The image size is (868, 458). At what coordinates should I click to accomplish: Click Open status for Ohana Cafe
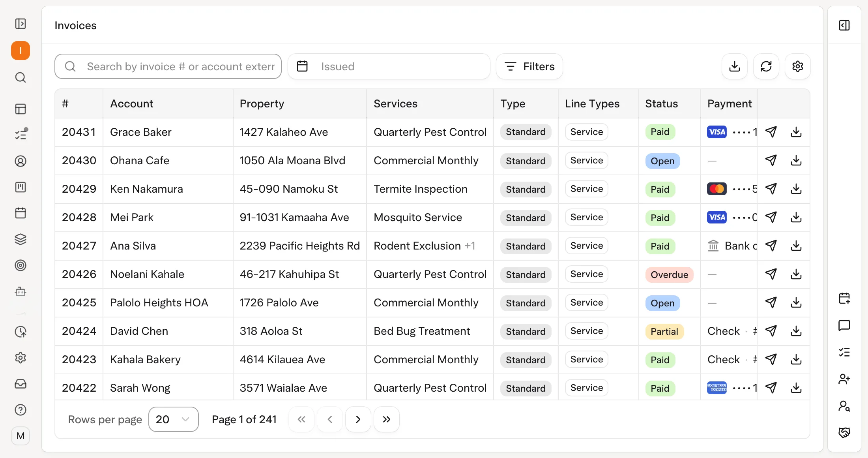click(x=662, y=161)
